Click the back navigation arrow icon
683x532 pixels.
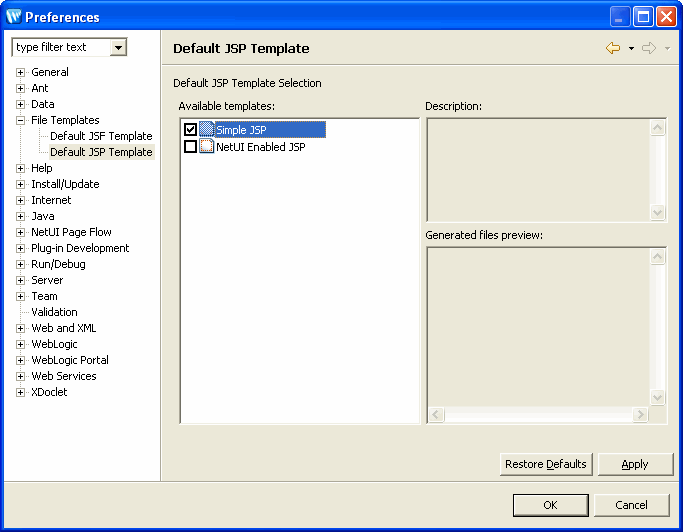point(613,48)
